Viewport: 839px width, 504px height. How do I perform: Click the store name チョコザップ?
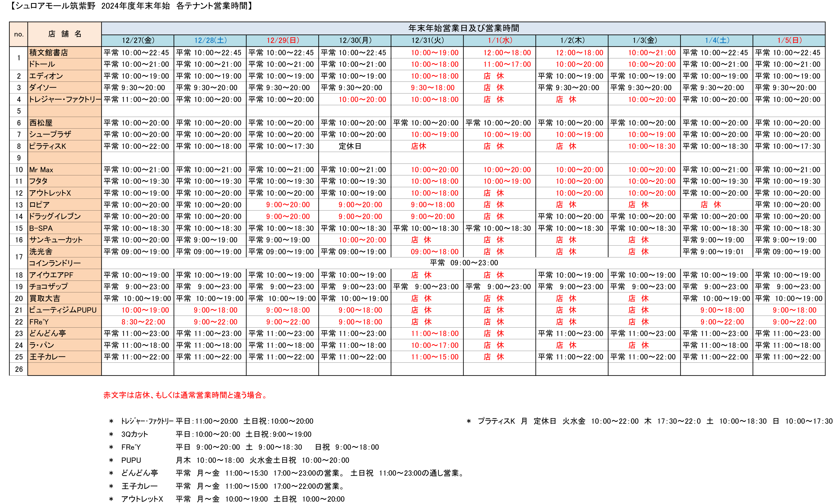coord(49,287)
